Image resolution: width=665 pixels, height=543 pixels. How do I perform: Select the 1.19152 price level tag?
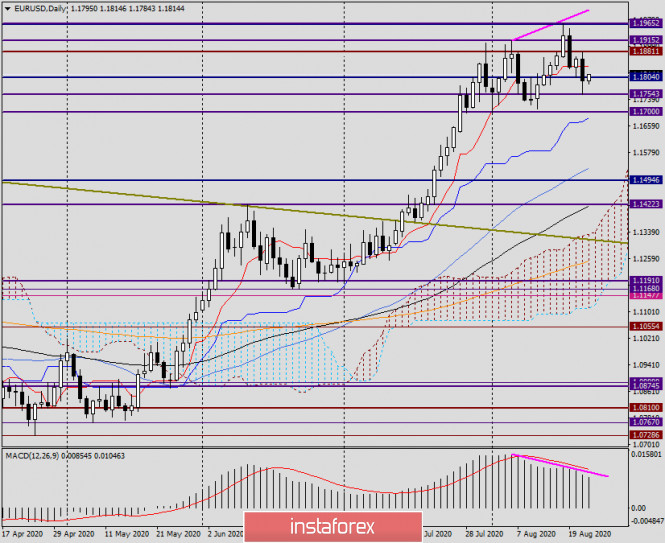645,40
